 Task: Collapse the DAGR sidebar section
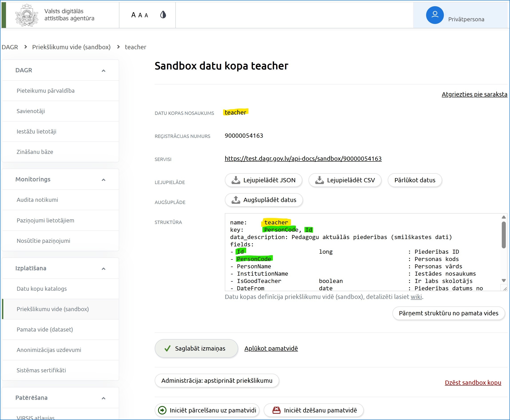pos(103,71)
